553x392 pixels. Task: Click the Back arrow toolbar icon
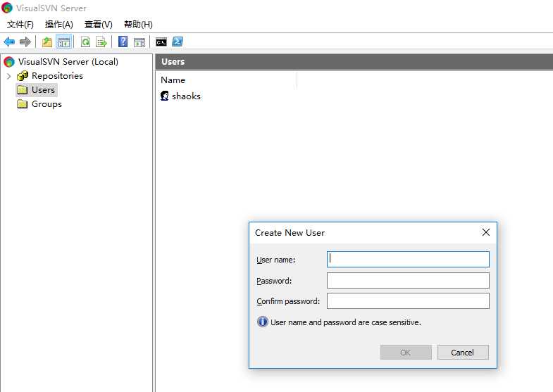[x=9, y=42]
